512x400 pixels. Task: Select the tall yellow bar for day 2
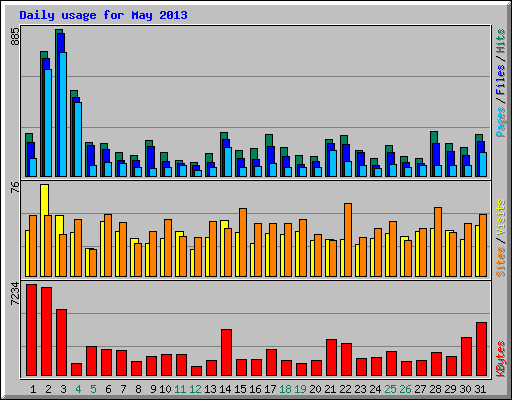pyautogui.click(x=45, y=230)
